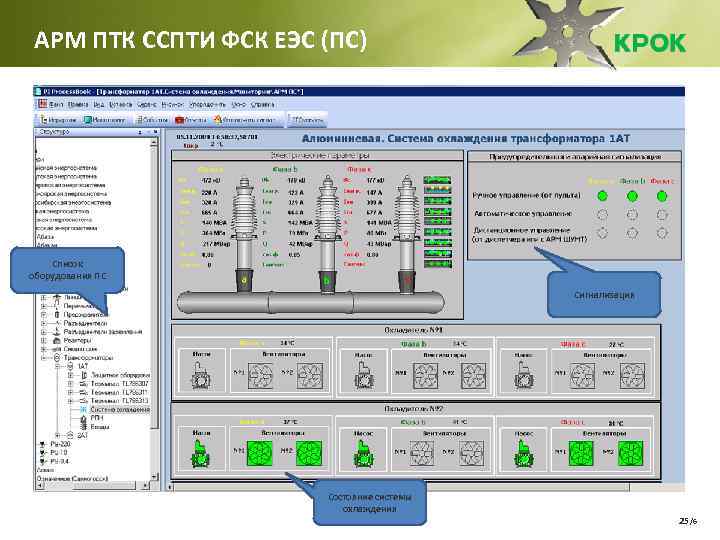The image size is (720, 540).
Task: Click the PI ProcessBook document icon in menu bar
Action: [x=43, y=104]
